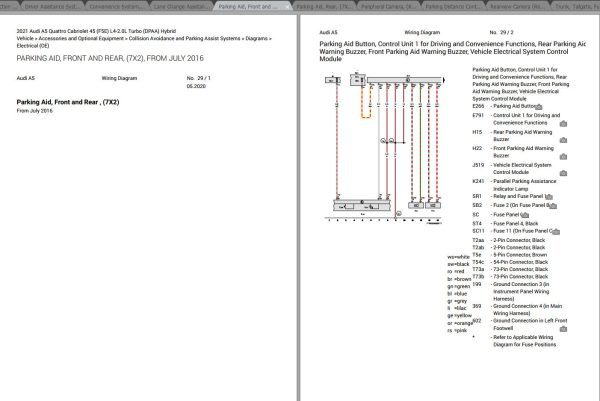Click the K241 Parallel Parking Assistance Indicator Lamp entry
Screen dimensions: 600x401
514,185
